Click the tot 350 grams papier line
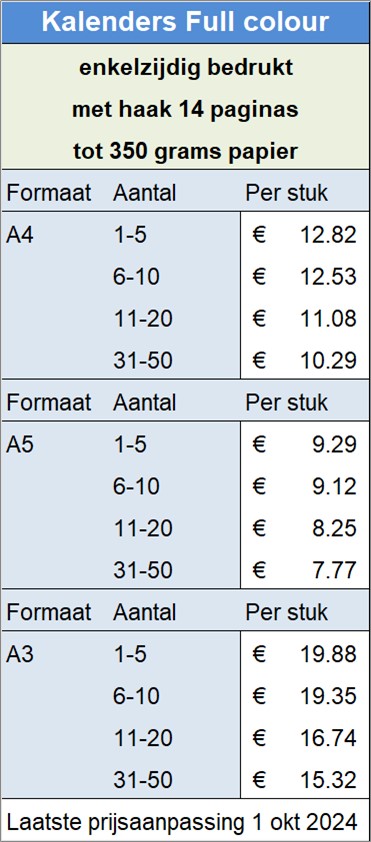 [185, 152]
